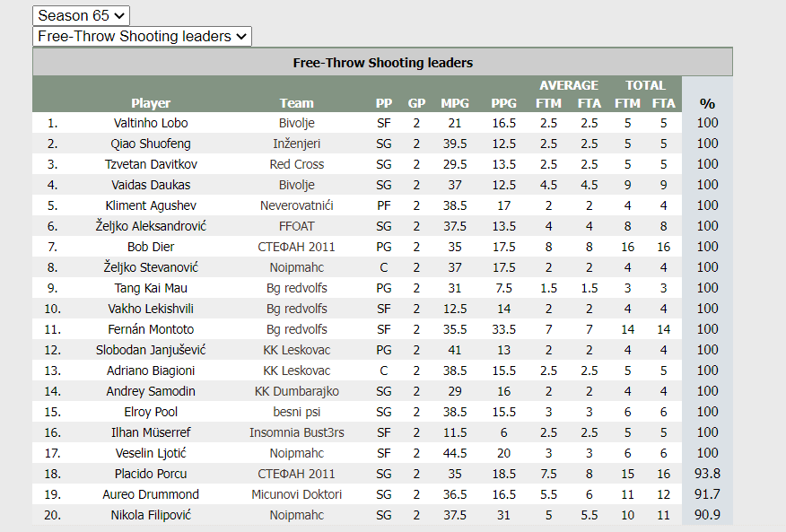Open the Micunovi Doktori team link
Screen dimensions: 786x532
pos(297,494)
